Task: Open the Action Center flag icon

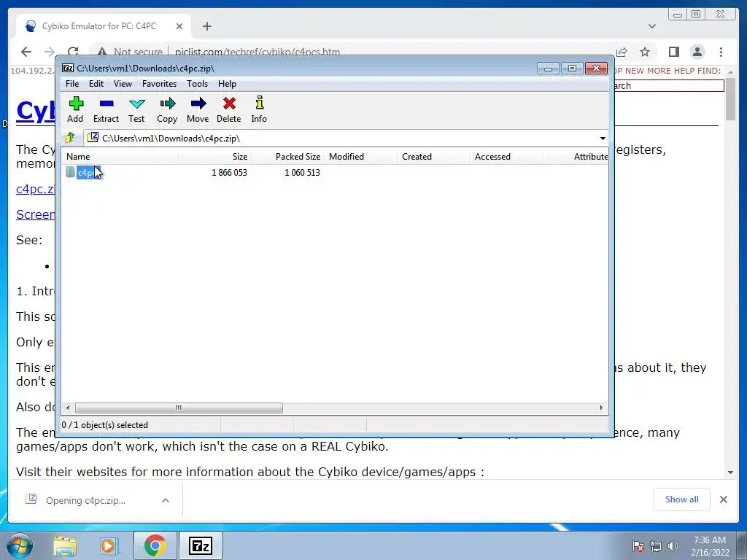Action: click(638, 546)
